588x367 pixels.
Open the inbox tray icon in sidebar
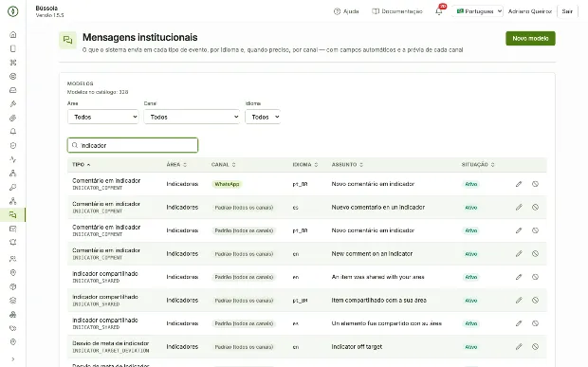pos(13,90)
